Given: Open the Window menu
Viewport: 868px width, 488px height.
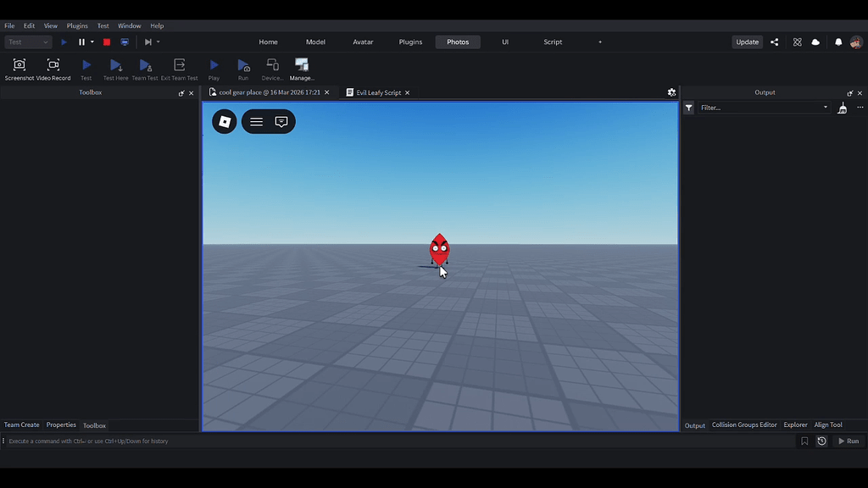Looking at the screenshot, I should coord(130,26).
